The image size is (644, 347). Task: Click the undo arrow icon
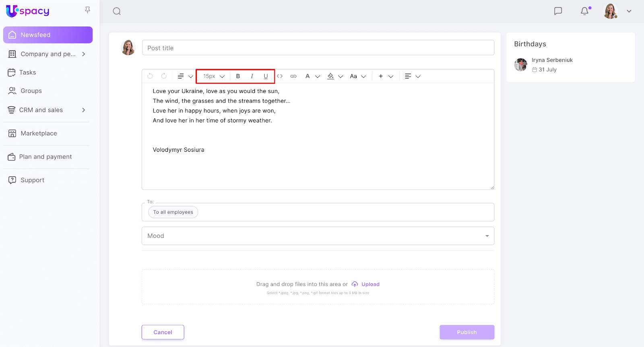click(x=150, y=76)
